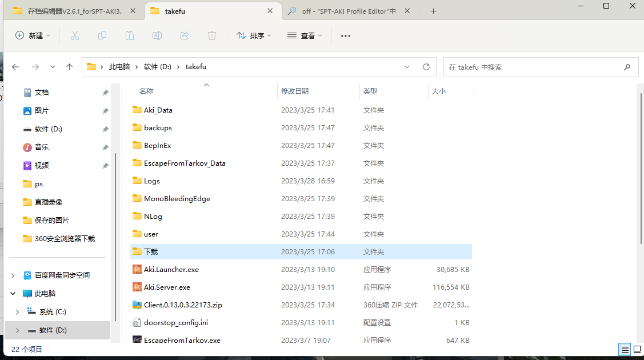Open 直播录像 folder in sidebar
644x360 pixels.
[x=43, y=202]
